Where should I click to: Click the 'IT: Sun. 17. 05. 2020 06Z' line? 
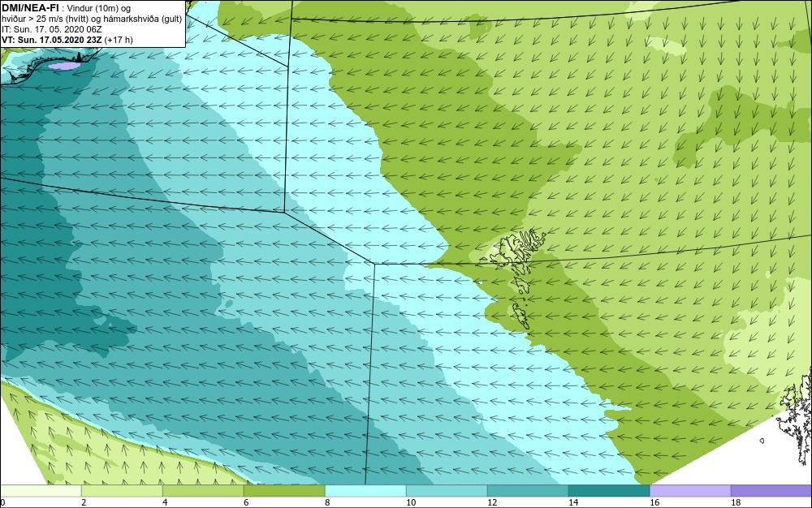[52, 29]
